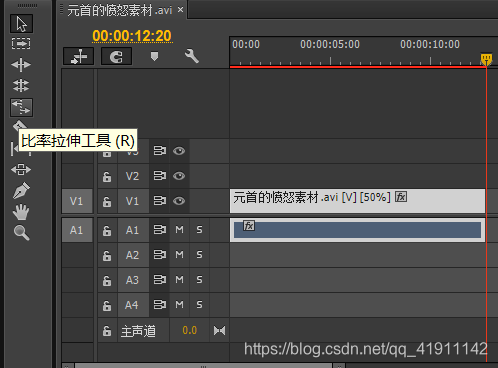Click the master track output meter icon

pyautogui.click(x=219, y=330)
